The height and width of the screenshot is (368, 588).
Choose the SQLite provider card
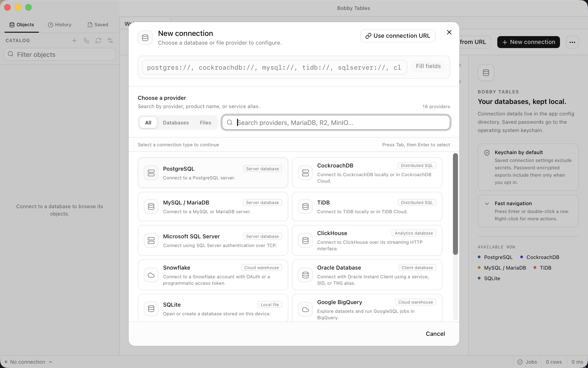(x=213, y=308)
